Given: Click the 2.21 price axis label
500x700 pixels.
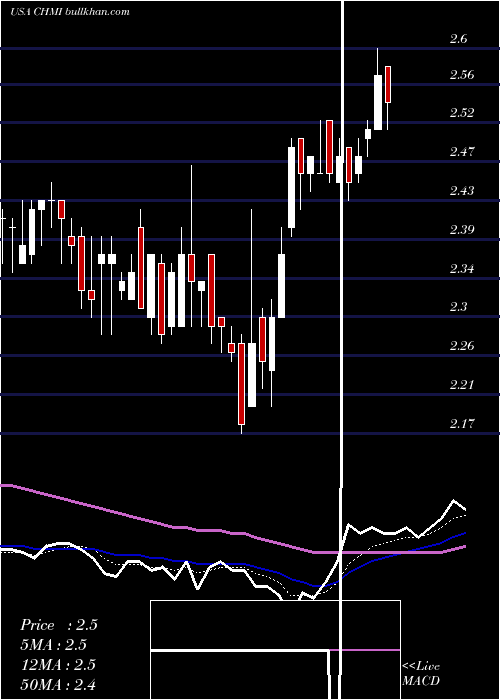Looking at the screenshot, I should (x=462, y=384).
